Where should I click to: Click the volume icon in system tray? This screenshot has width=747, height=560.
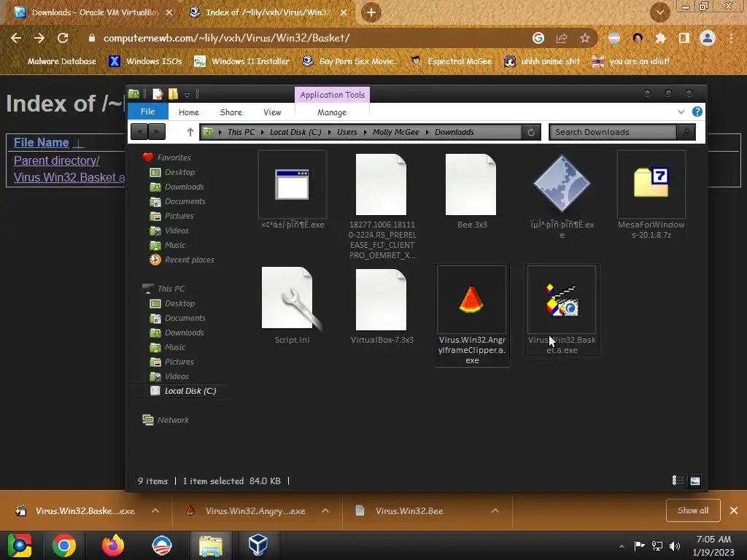coord(675,546)
